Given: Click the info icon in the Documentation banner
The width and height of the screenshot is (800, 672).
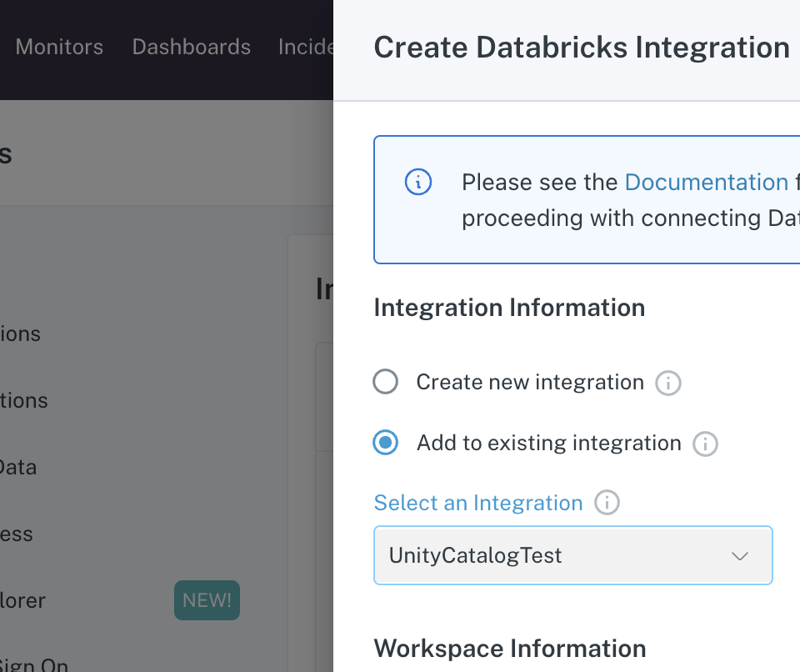Looking at the screenshot, I should click(418, 182).
